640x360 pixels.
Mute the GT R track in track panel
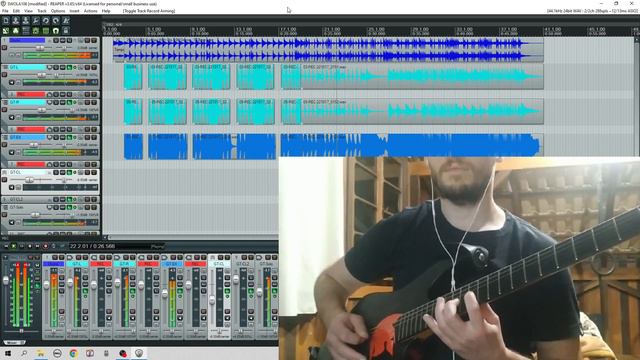click(x=87, y=102)
